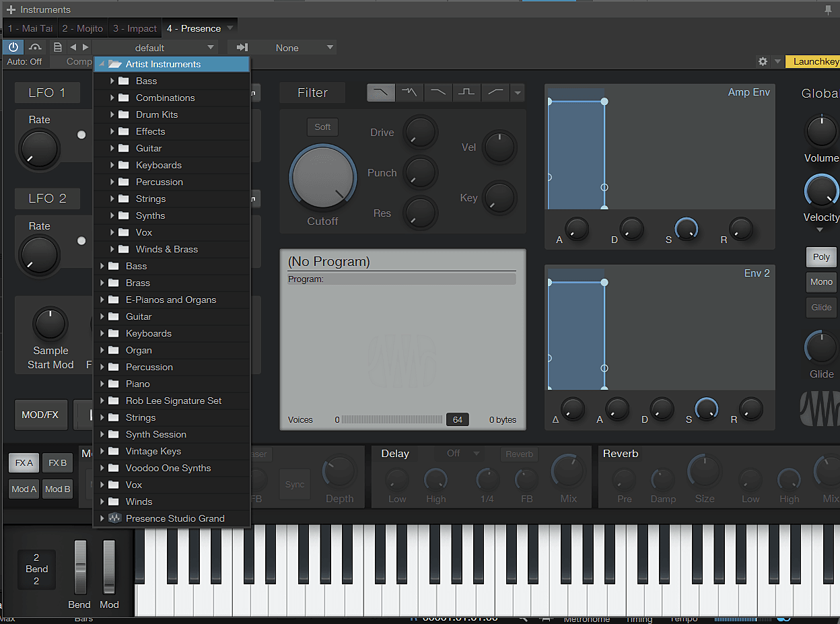The image size is (840, 624).
Task: Go to the previous preset arrow
Action: 73,47
